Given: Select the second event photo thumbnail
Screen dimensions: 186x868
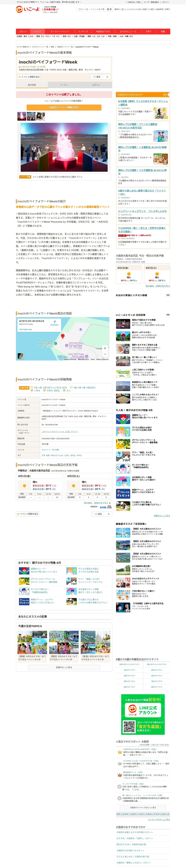Looking at the screenshot, I should coord(31,116).
